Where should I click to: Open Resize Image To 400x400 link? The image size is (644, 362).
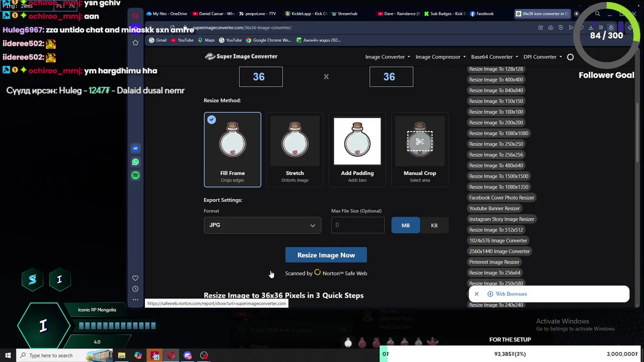tap(496, 79)
